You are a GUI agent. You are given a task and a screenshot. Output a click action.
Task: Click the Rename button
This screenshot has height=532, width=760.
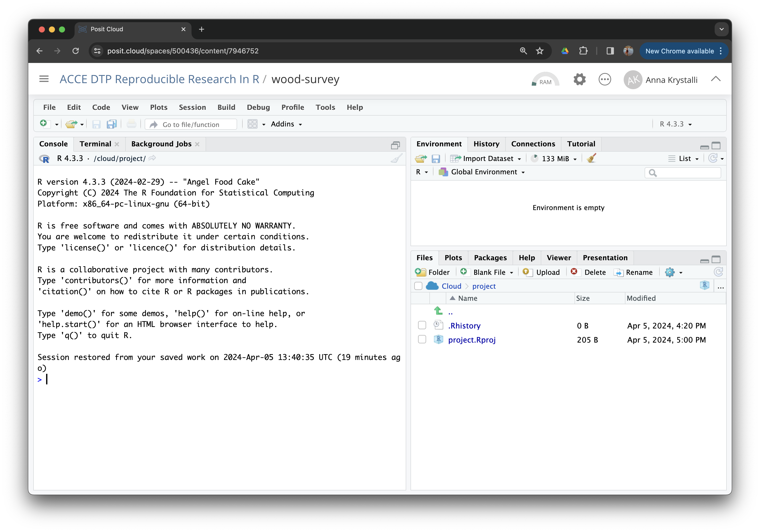633,272
